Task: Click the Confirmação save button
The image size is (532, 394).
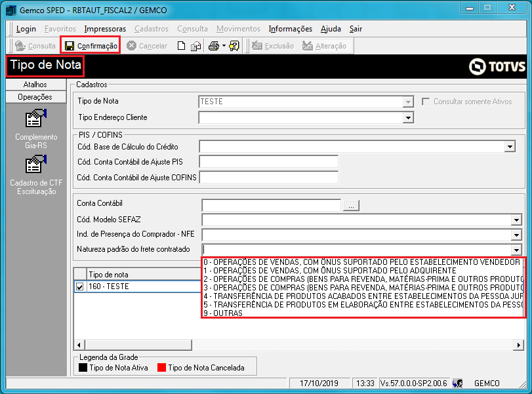Action: [x=91, y=45]
